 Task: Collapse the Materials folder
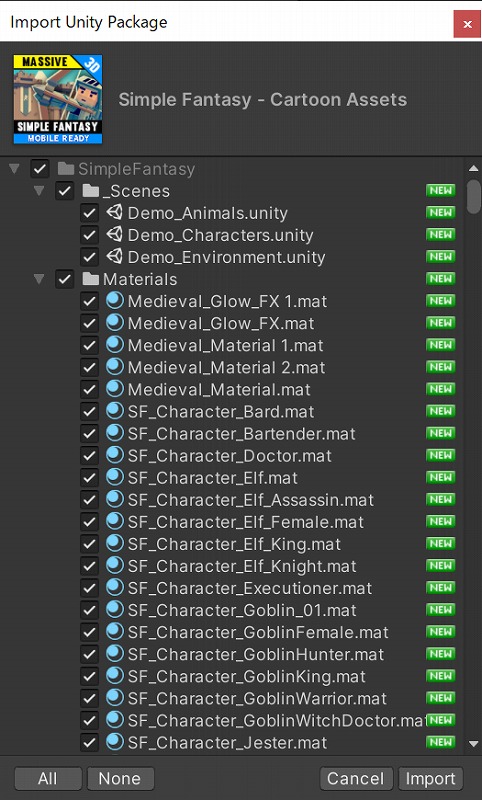point(39,279)
